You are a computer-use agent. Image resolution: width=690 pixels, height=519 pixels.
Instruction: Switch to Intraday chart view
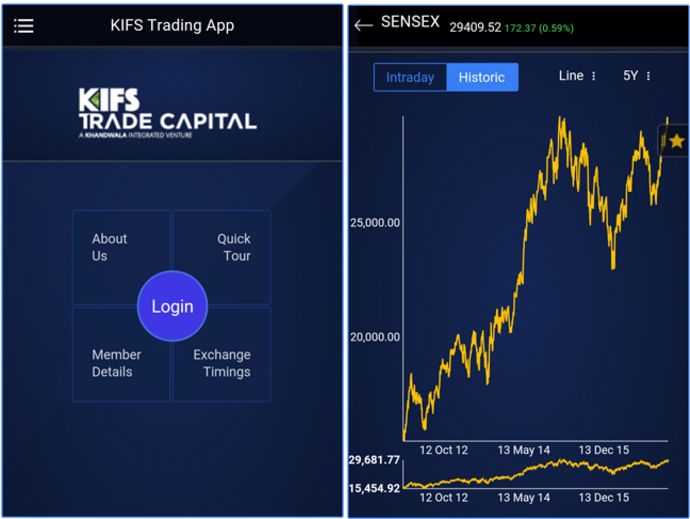point(410,77)
